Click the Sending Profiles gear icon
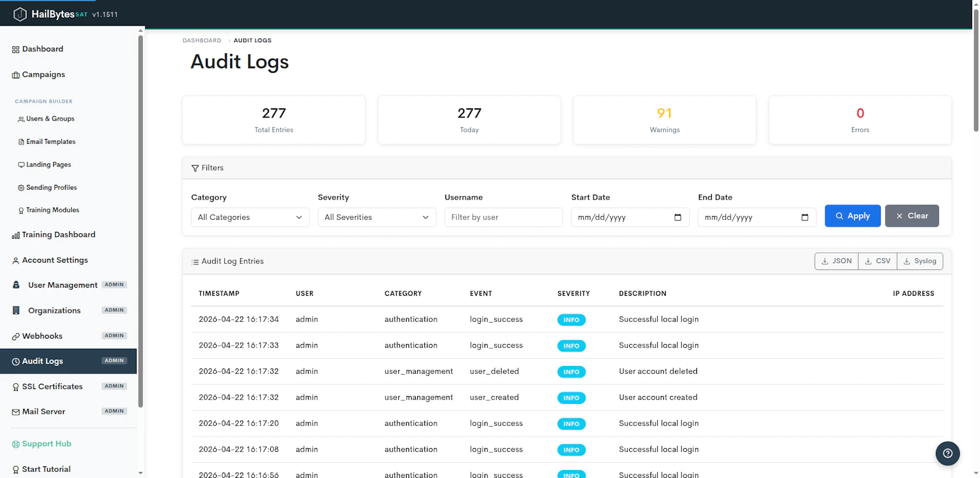The height and width of the screenshot is (478, 980). click(21, 188)
